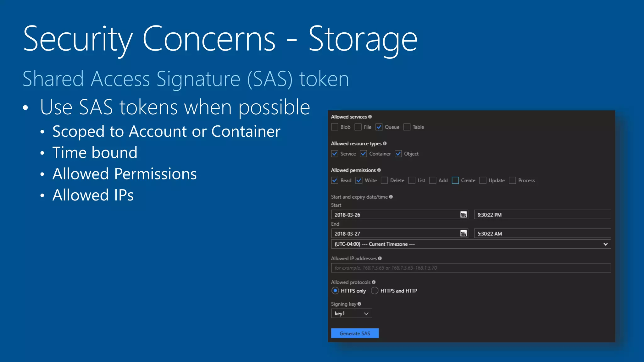Image resolution: width=644 pixels, height=362 pixels.
Task: Click info icon next to Allowed permissions
Action: coord(379,170)
